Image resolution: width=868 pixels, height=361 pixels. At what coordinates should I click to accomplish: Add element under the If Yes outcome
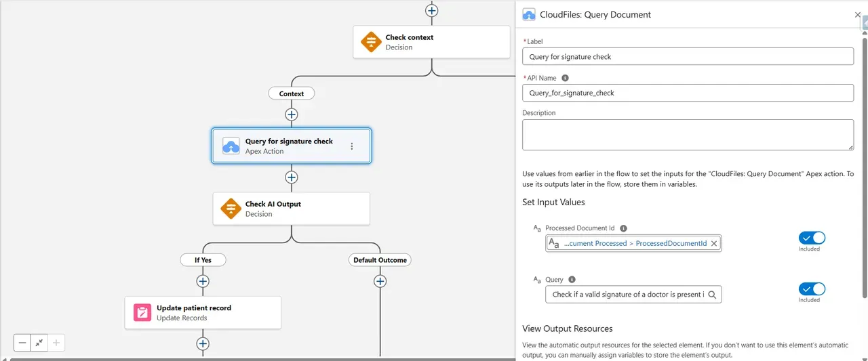pos(203,281)
